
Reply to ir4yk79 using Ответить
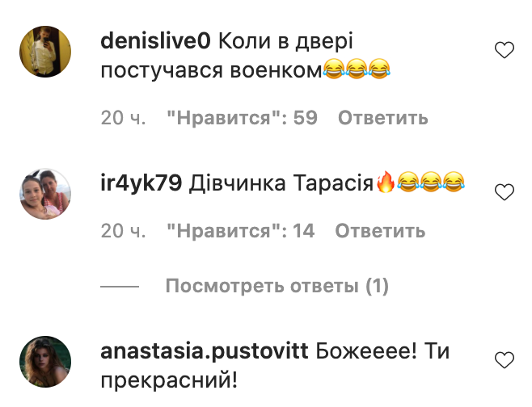(380, 231)
